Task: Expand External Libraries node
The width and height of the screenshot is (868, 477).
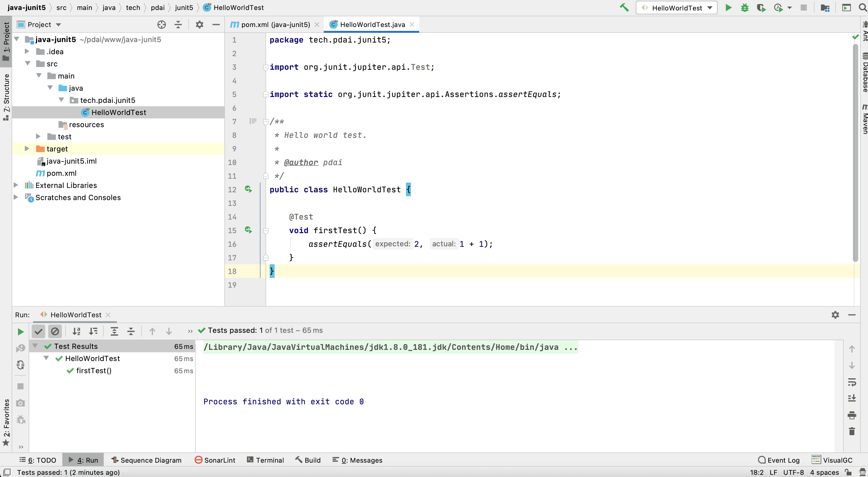Action: tap(16, 185)
